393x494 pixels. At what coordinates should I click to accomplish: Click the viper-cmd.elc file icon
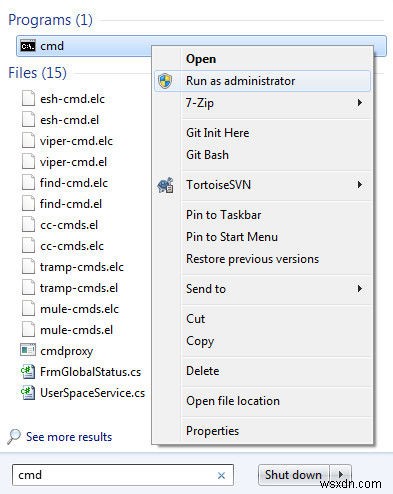(28, 141)
